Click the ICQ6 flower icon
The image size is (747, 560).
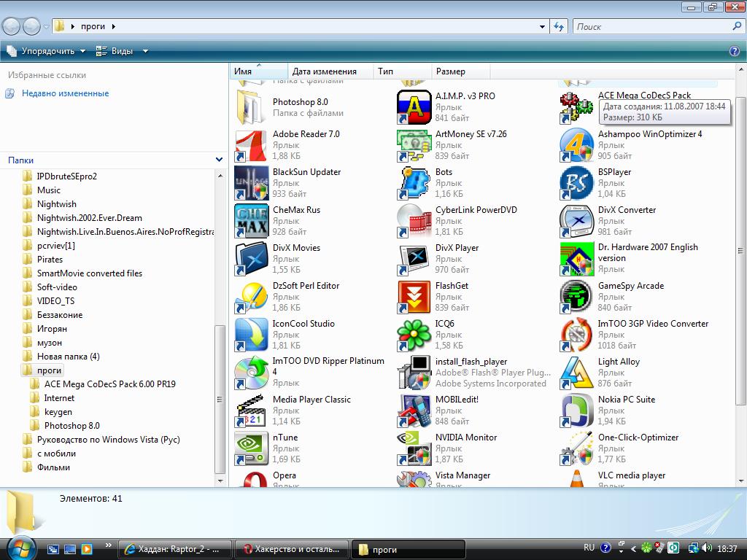414,335
